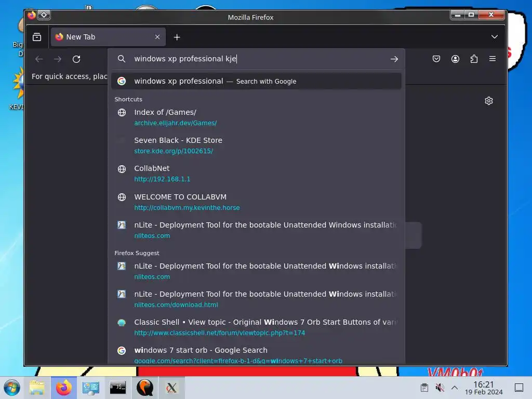This screenshot has width=532, height=399.
Task: Expand hidden system tray icons arrow
Action: (x=455, y=388)
